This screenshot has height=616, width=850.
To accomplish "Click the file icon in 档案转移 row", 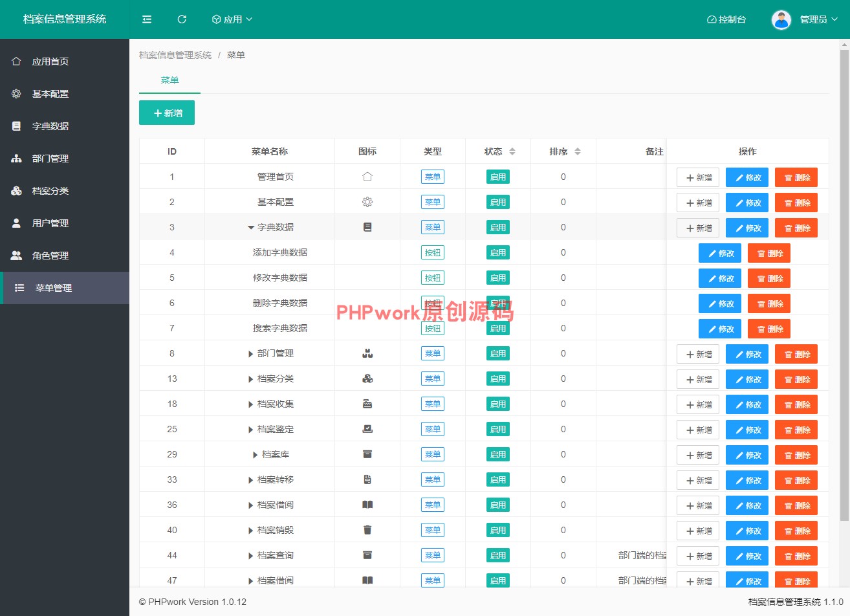I will 367,479.
